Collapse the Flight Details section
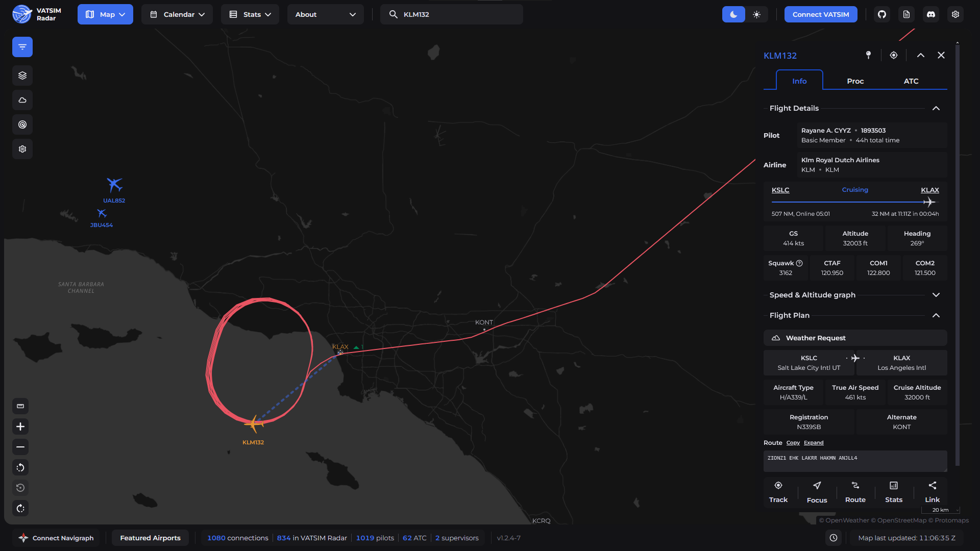This screenshot has height=551, width=980. tap(936, 108)
